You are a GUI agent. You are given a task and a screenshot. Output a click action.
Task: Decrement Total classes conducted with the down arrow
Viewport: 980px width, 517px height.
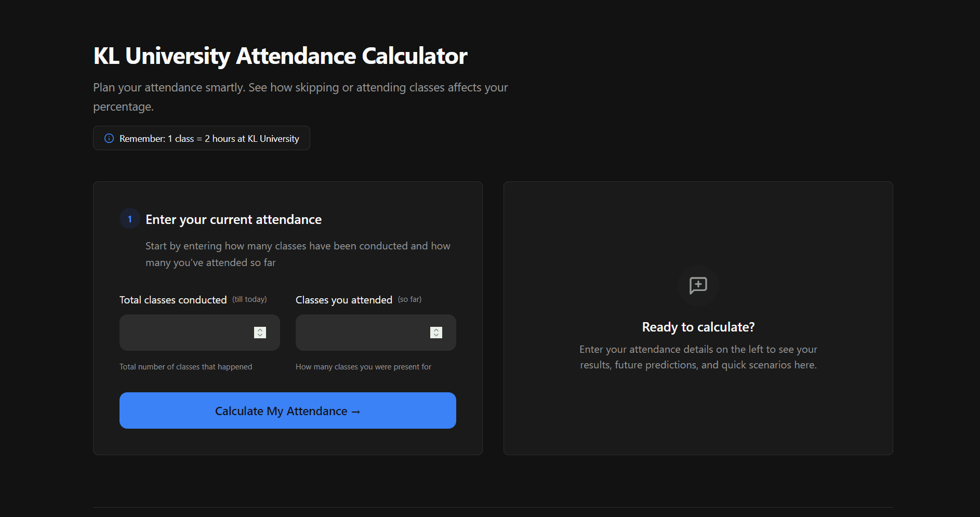pos(260,335)
